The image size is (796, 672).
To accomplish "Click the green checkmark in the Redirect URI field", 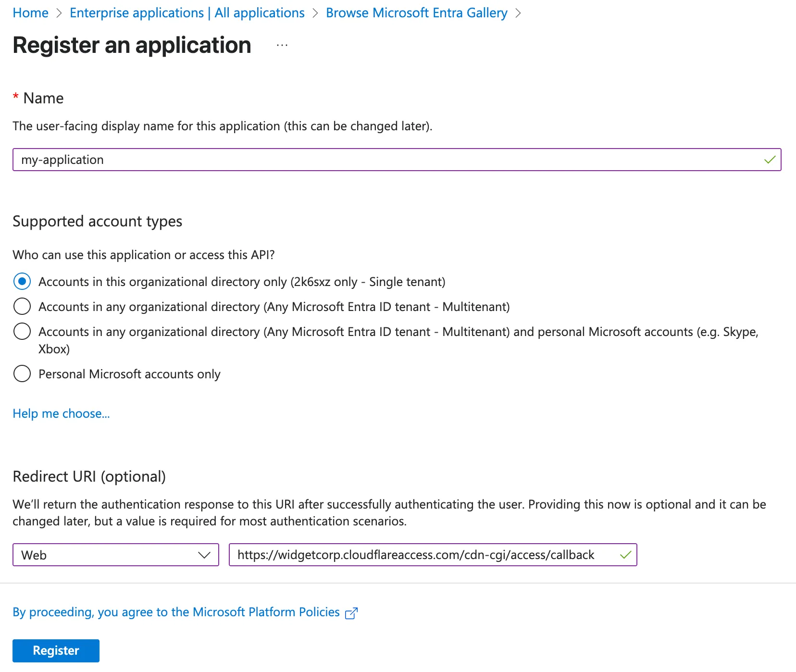I will coord(625,555).
